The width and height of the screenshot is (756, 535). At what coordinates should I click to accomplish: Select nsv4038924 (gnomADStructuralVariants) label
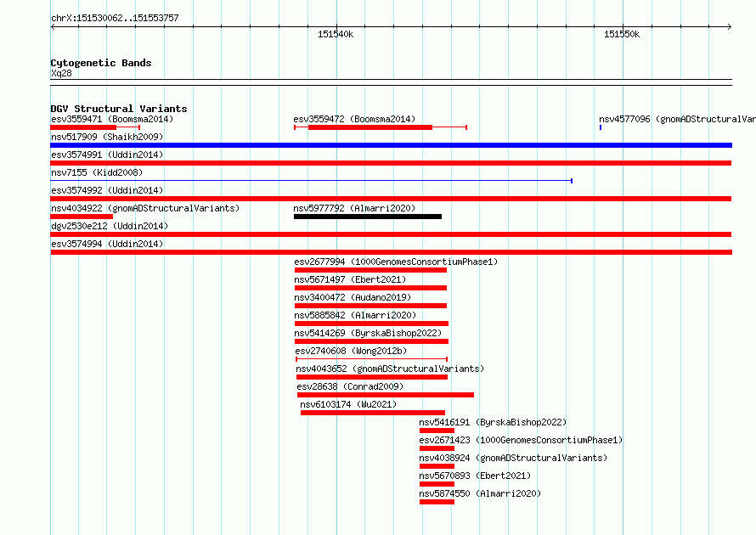[513, 458]
